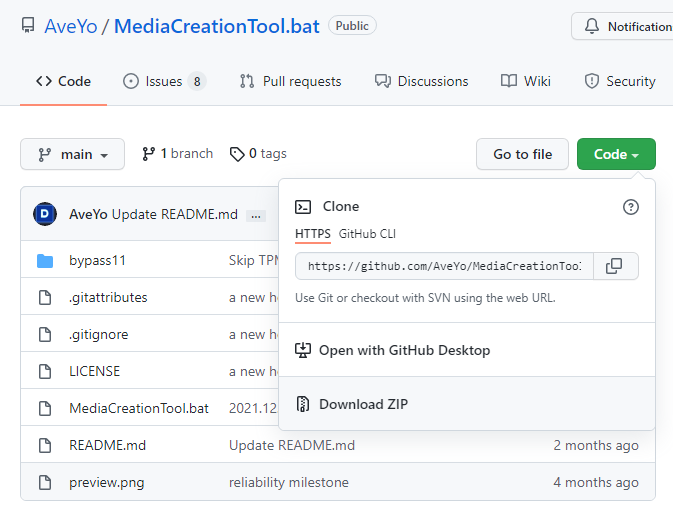
Task: Toggle the green Code dropdown button
Action: click(x=616, y=154)
